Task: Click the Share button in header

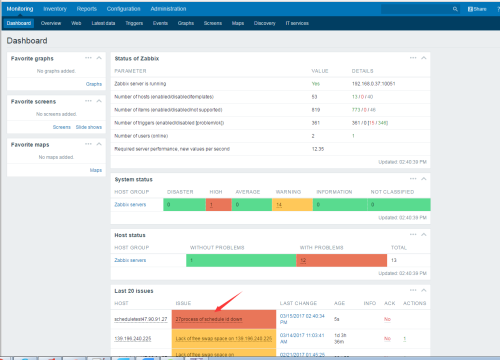Action: (477, 9)
